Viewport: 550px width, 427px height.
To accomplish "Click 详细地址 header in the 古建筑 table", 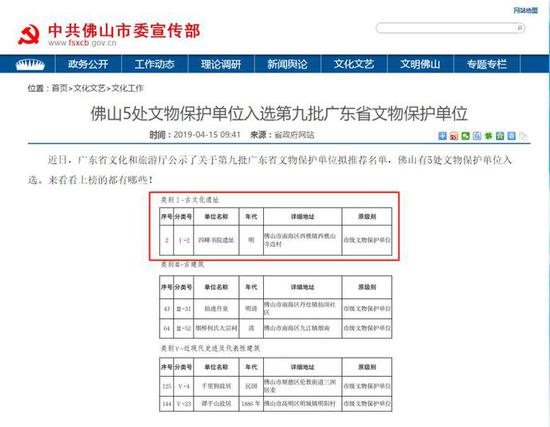I will pyautogui.click(x=302, y=287).
